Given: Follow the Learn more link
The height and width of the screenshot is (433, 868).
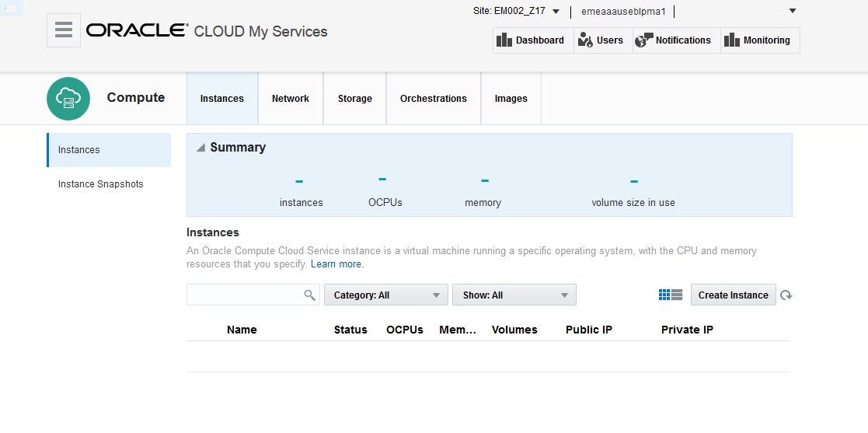Looking at the screenshot, I should [336, 264].
